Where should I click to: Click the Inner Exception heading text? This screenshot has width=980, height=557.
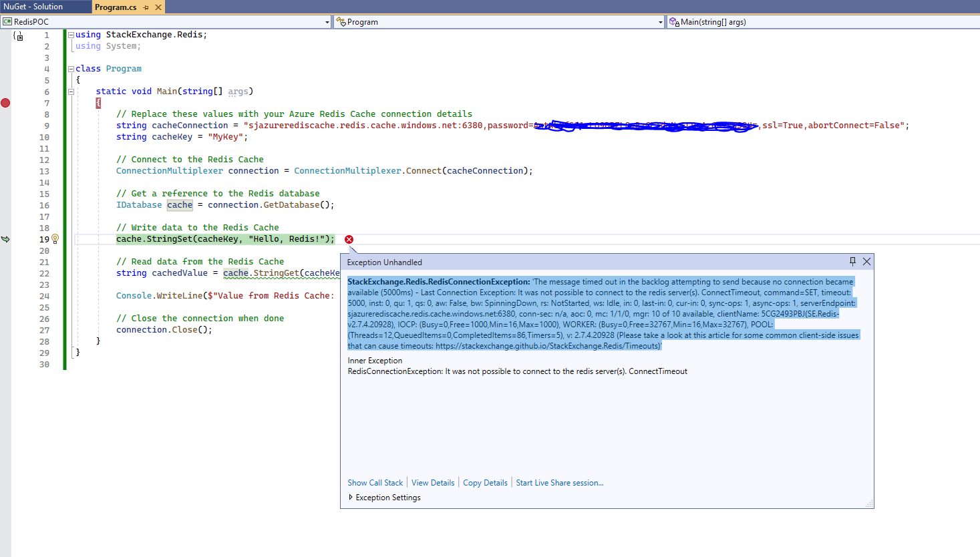click(x=375, y=361)
